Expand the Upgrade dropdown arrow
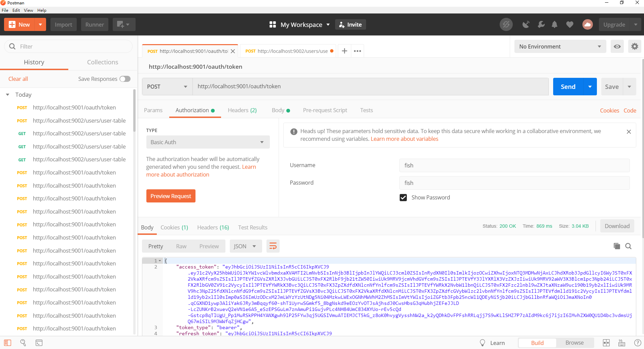 pyautogui.click(x=635, y=25)
